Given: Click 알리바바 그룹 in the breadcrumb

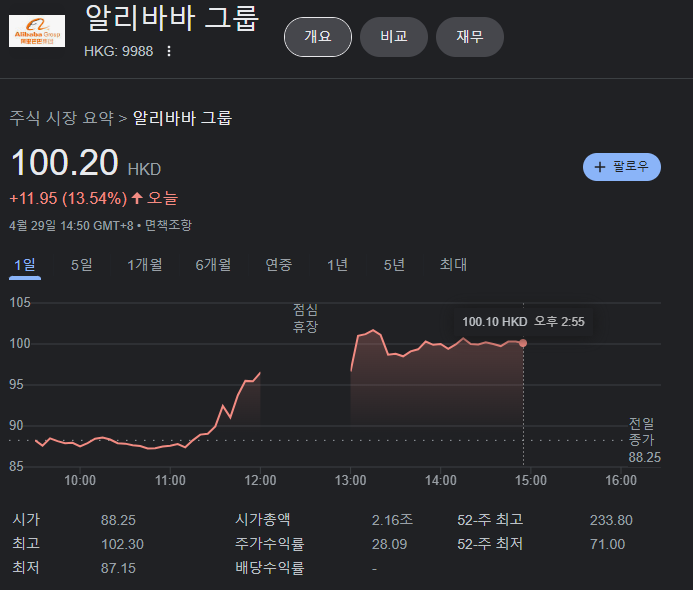Looking at the screenshot, I should [x=183, y=118].
